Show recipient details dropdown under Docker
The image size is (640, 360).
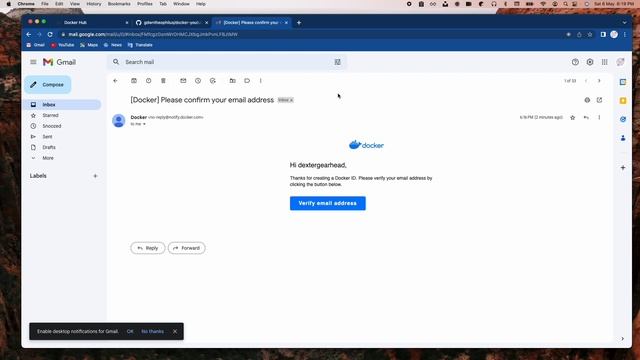click(x=144, y=124)
